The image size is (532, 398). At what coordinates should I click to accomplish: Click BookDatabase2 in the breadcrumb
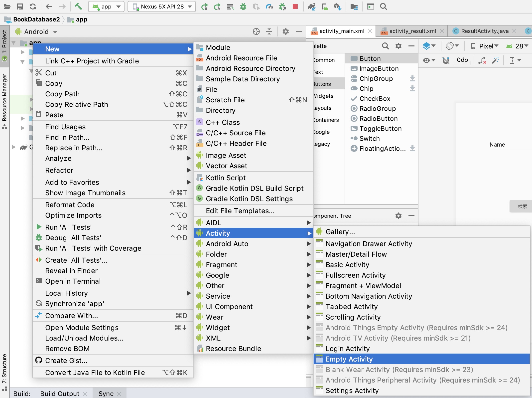[36, 19]
